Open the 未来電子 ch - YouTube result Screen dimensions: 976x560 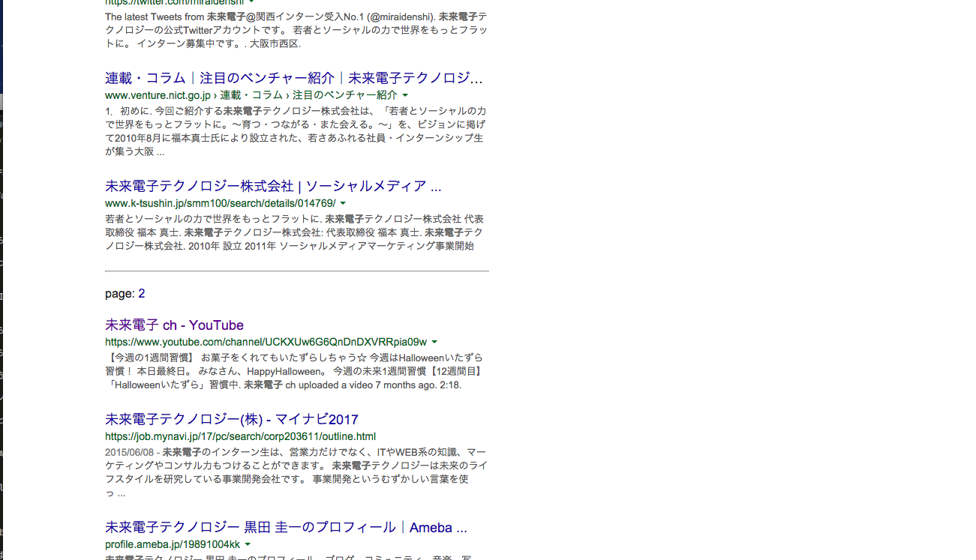(x=174, y=325)
